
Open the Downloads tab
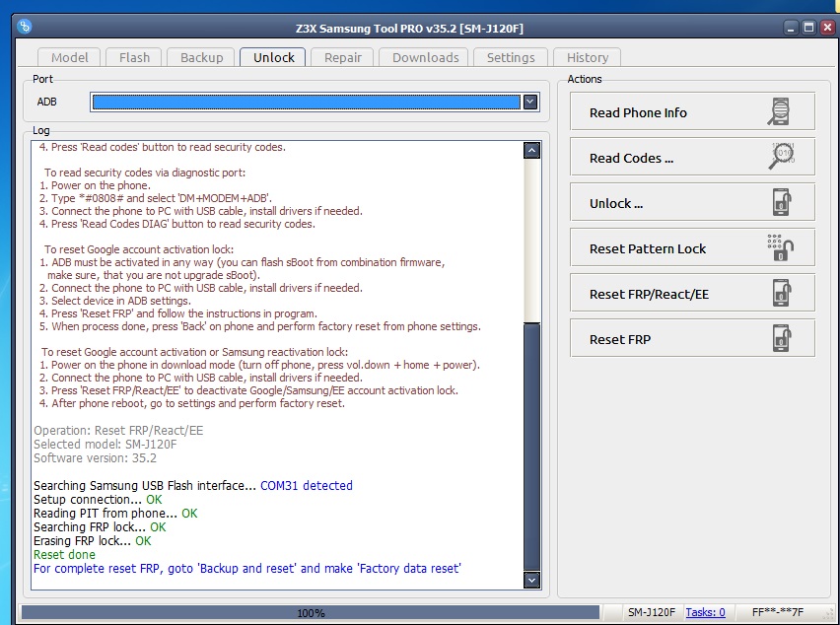(425, 57)
